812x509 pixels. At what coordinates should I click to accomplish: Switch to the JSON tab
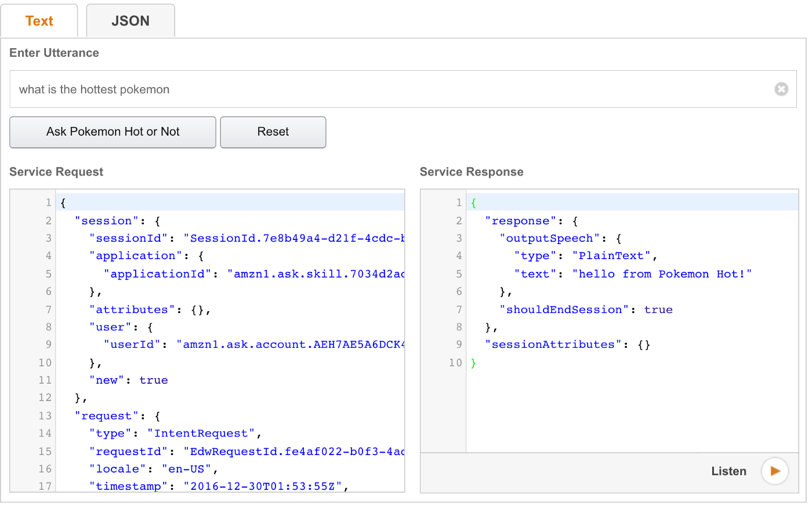(x=130, y=21)
